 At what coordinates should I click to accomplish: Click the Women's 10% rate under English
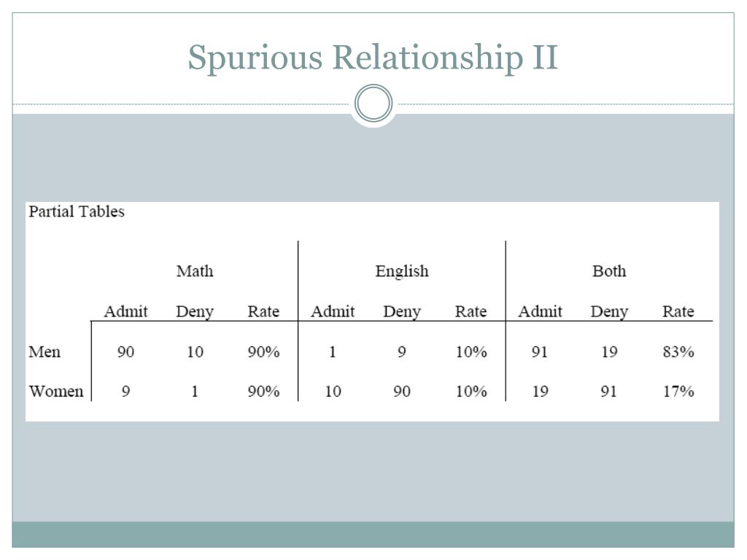471,392
